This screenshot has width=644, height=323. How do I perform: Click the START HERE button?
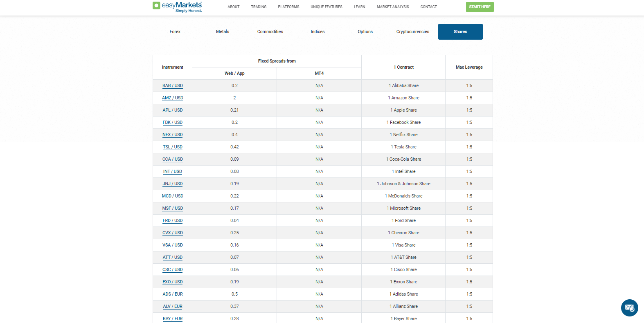point(480,7)
